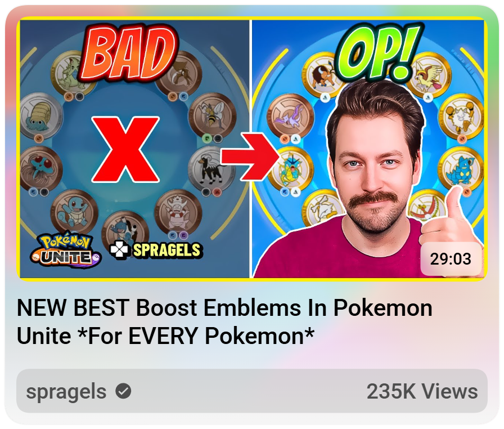Click the Squirtle emblem badge
Image resolution: width=504 pixels, height=429 pixels.
tap(74, 212)
